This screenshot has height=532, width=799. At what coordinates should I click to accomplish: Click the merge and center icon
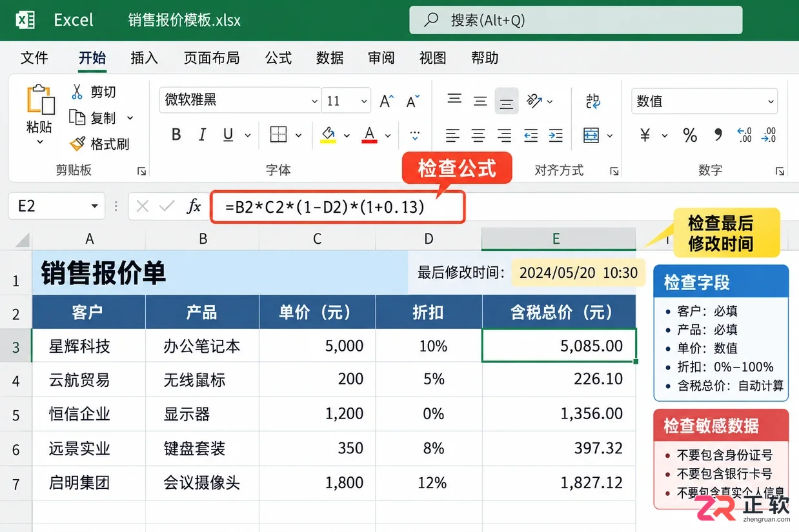(x=591, y=135)
